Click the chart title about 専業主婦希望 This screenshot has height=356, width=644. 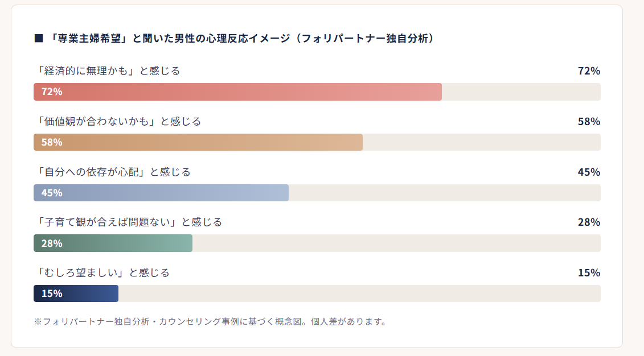pyautogui.click(x=242, y=39)
